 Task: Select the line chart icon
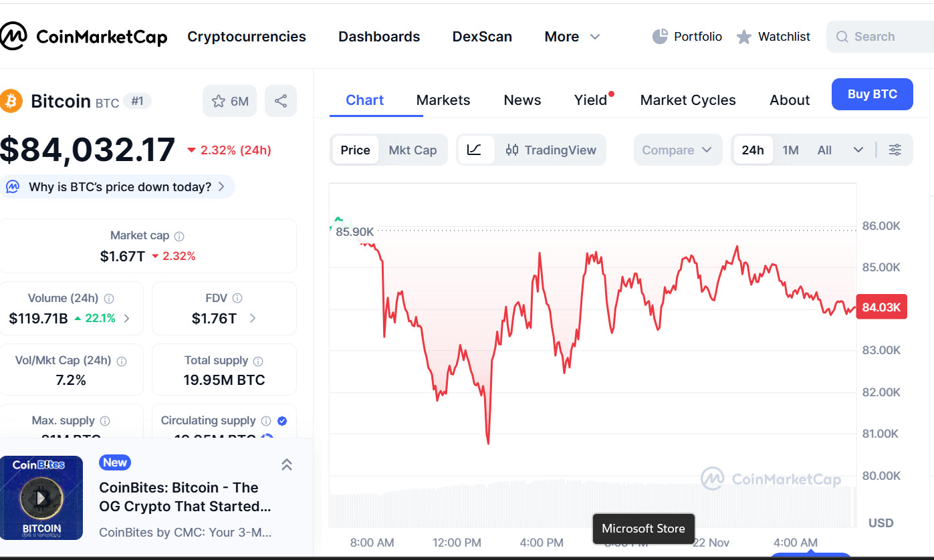coord(475,150)
